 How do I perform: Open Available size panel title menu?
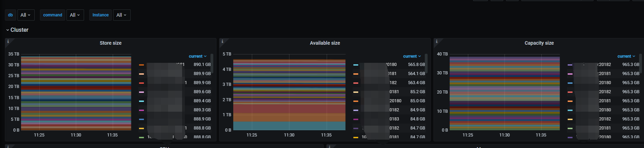click(x=325, y=43)
